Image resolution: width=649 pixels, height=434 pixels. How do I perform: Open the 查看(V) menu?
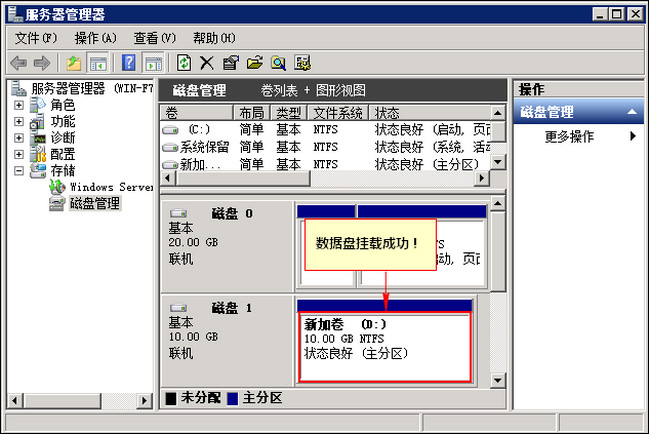(154, 37)
